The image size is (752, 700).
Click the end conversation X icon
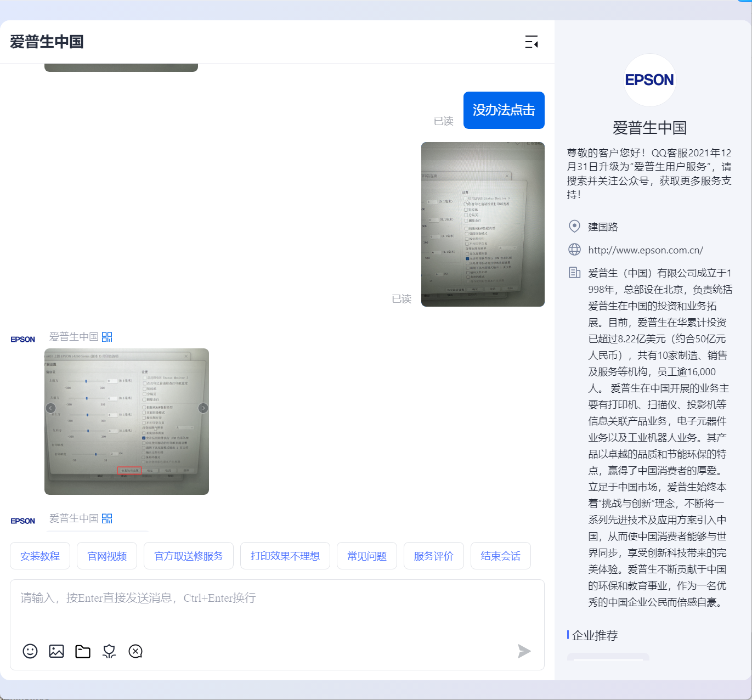click(x=135, y=651)
